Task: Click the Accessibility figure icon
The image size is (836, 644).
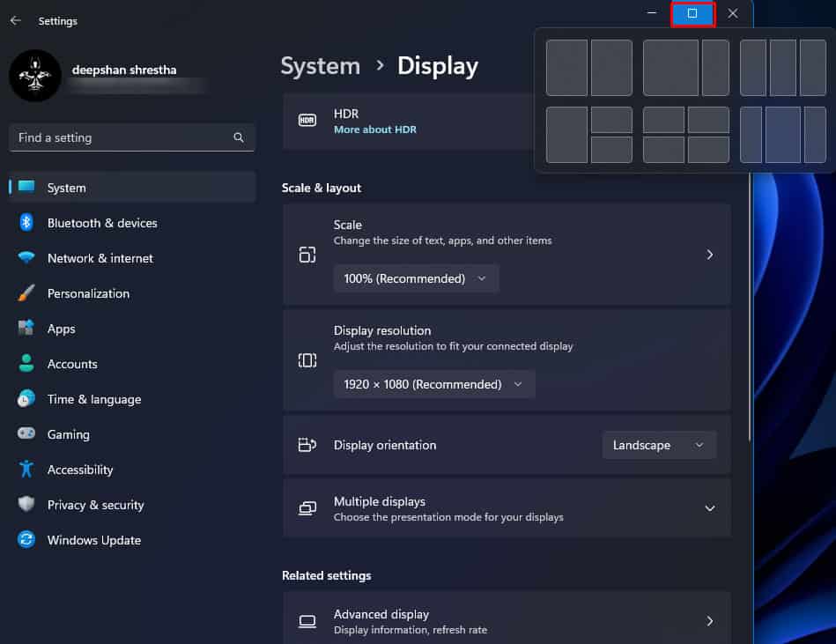Action: click(26, 469)
